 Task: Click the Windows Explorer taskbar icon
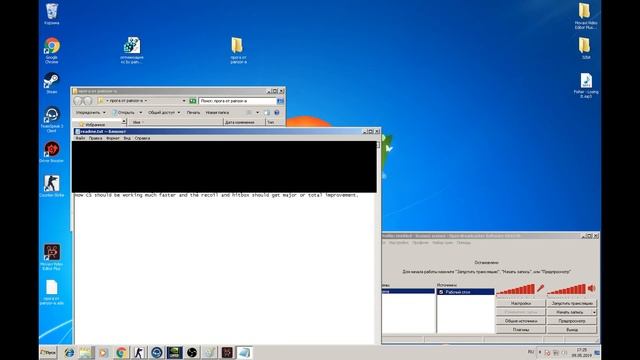pyautogui.click(x=86, y=353)
